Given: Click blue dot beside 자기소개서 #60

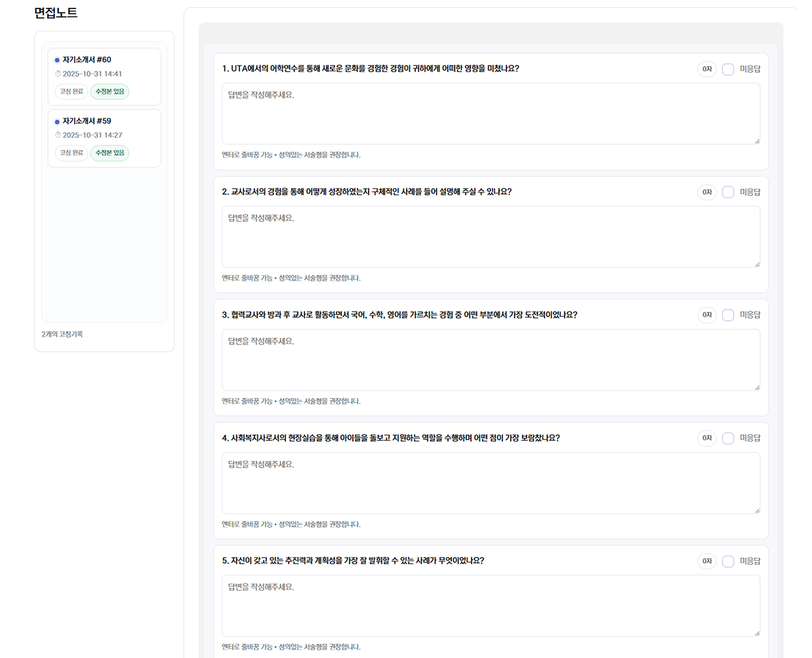Looking at the screenshot, I should pos(57,60).
